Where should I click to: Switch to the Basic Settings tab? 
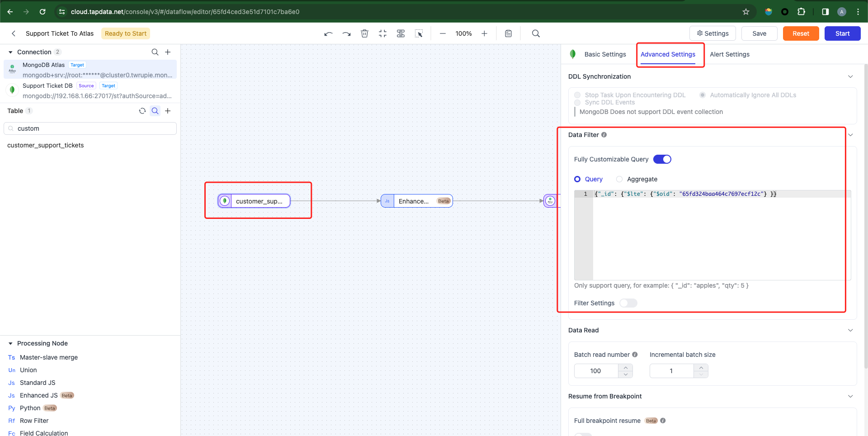(605, 54)
